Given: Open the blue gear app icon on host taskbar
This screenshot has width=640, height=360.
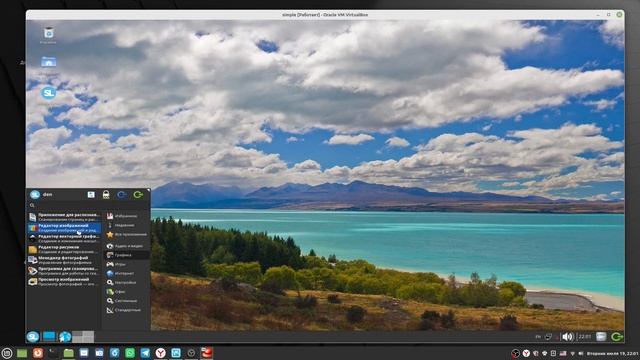Looking at the screenshot, I should point(115,353).
